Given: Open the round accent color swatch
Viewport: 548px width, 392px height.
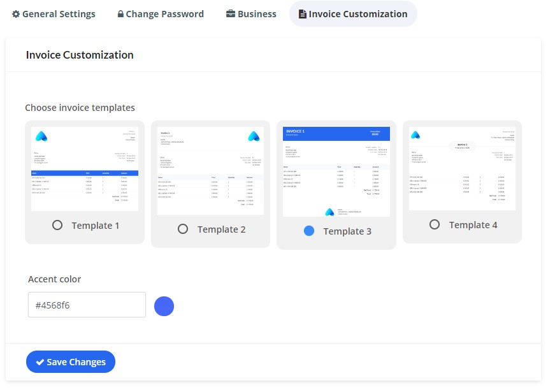Looking at the screenshot, I should pos(164,306).
